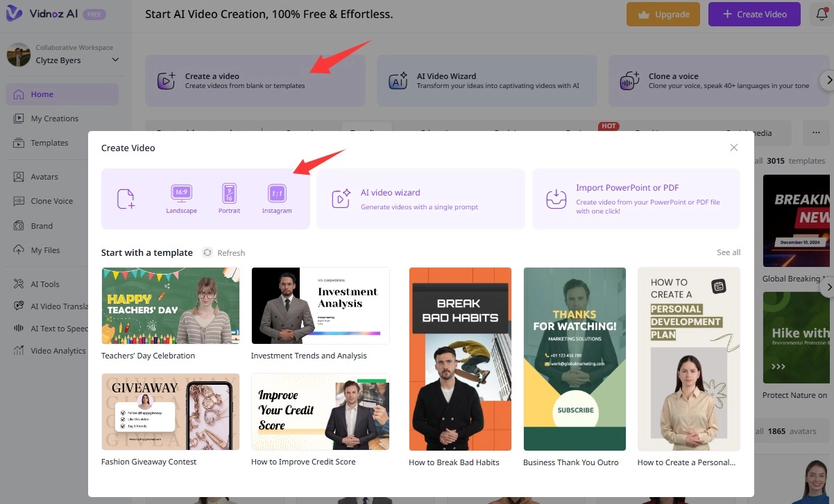834x504 pixels.
Task: Click the Create Video button in header
Action: point(754,14)
